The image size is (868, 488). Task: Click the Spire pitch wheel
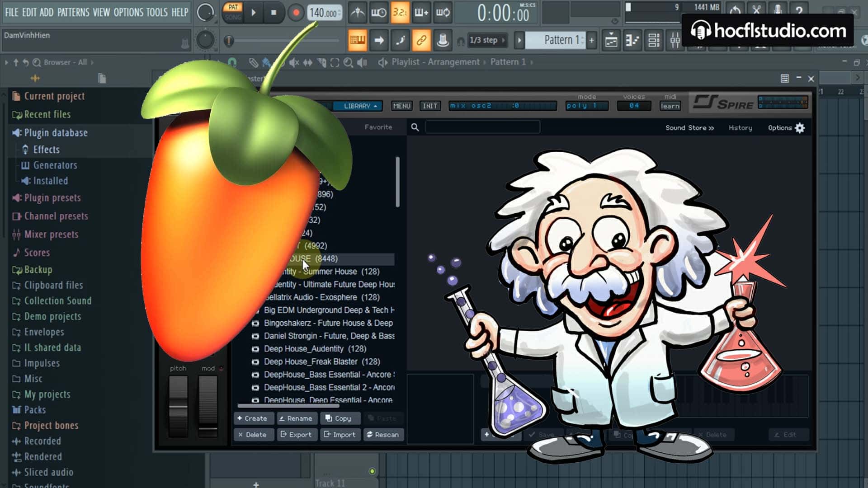[x=178, y=405]
